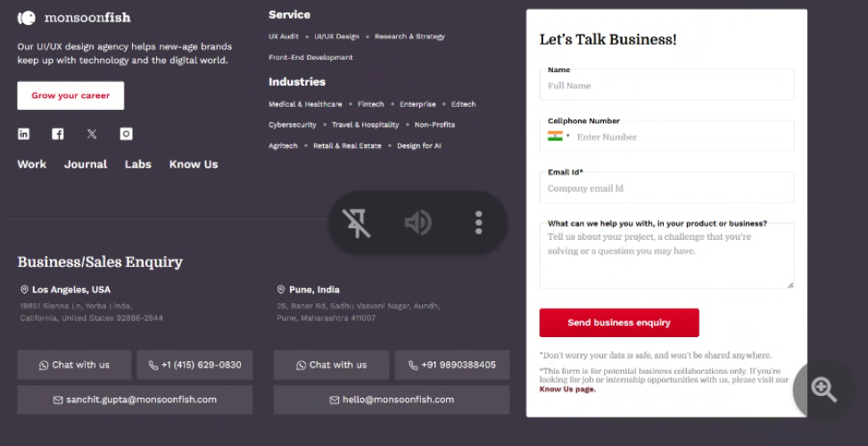Screen dimensions: 868x446
Task: Go to the Work footer menu item
Action: click(32, 164)
